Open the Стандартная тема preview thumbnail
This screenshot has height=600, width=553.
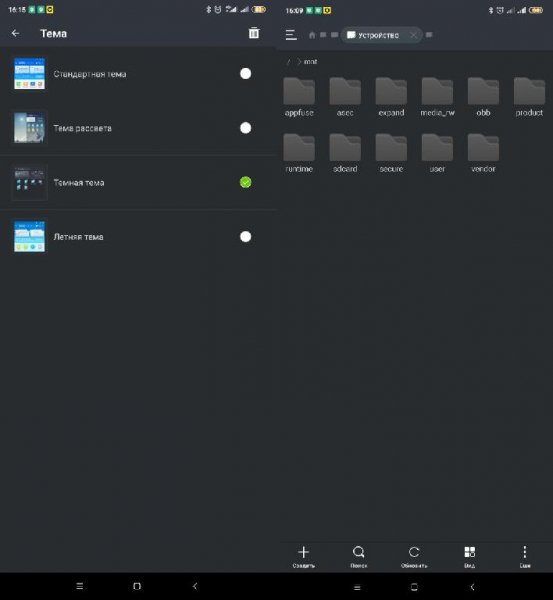click(29, 73)
